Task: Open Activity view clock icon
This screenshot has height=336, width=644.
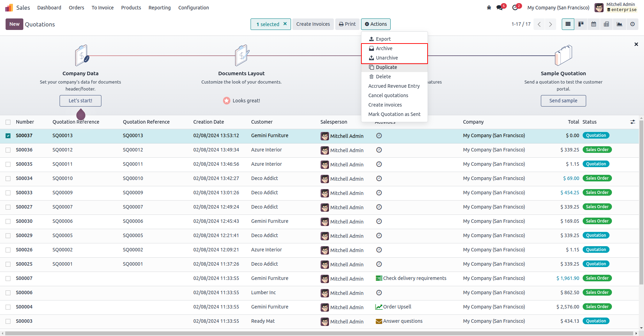Action: (x=632, y=24)
